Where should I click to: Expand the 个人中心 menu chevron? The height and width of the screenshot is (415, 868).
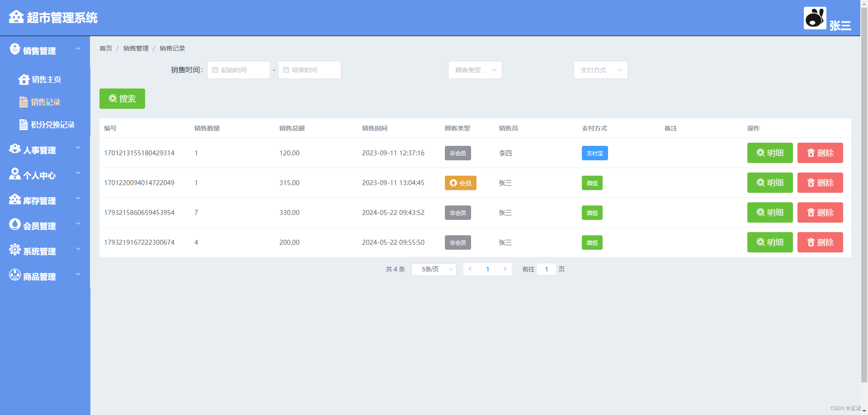pos(78,173)
